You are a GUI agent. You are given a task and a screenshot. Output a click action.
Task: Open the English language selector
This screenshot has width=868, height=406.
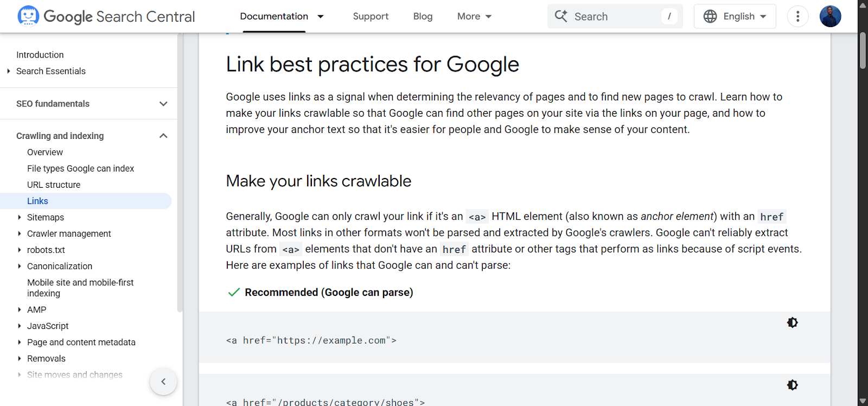click(x=735, y=16)
